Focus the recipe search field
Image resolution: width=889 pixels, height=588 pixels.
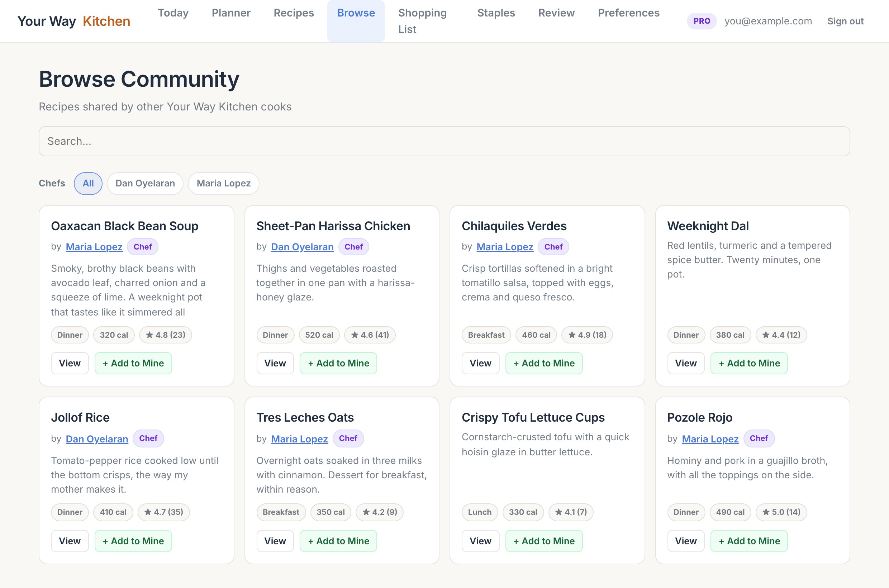[x=444, y=141]
